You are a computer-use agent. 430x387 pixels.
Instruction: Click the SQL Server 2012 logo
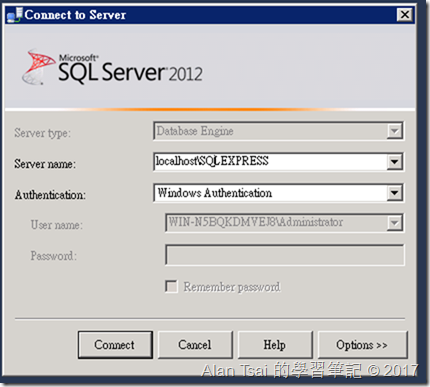click(x=112, y=67)
